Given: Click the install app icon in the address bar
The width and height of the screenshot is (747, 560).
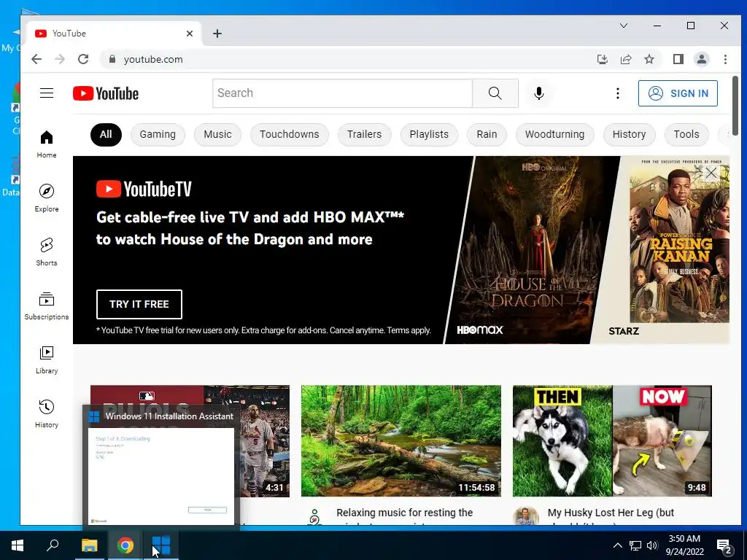Looking at the screenshot, I should click(x=602, y=59).
